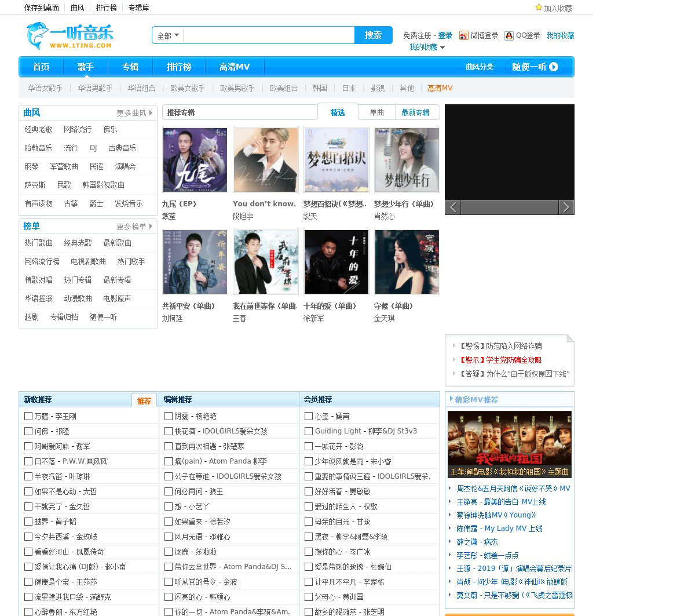Click the QQ login penguin icon
This screenshot has width=695, height=616.
(x=509, y=36)
